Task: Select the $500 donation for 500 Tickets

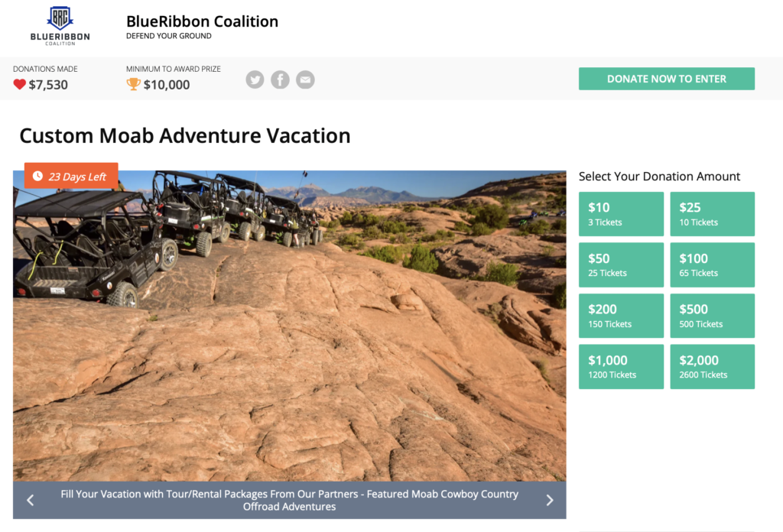Action: click(712, 316)
